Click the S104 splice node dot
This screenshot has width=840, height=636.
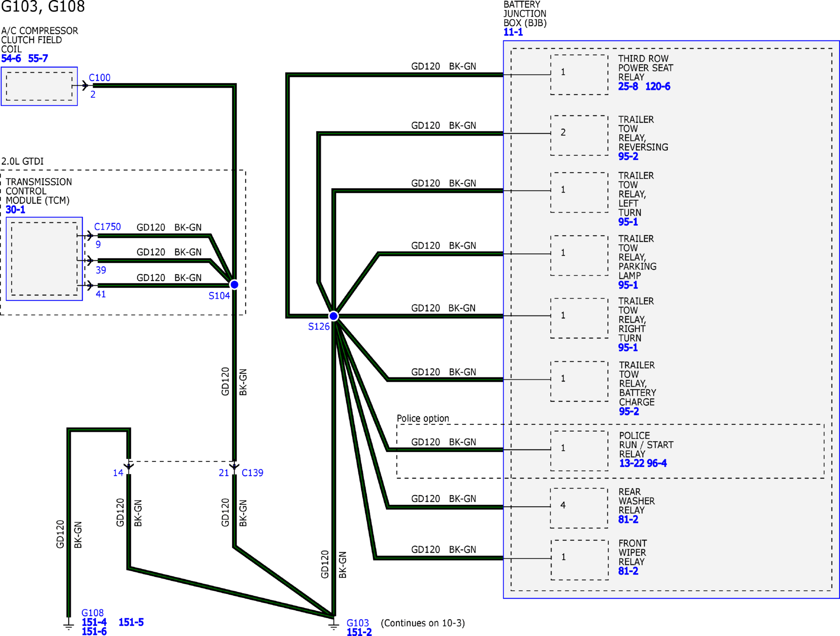pos(234,284)
